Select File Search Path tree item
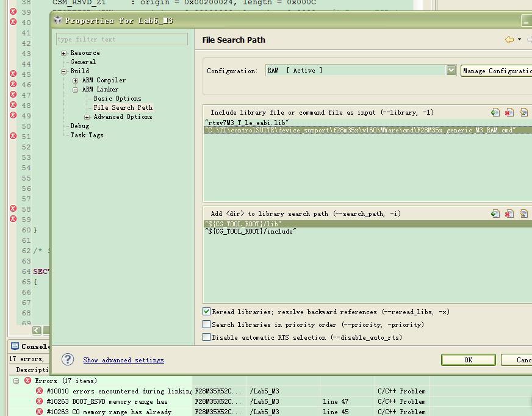532x416 pixels. point(123,107)
